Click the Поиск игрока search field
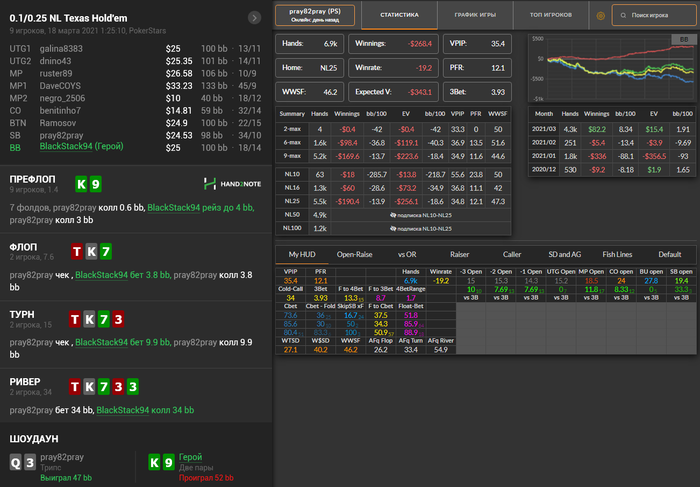The width and height of the screenshot is (700, 487). 654,15
